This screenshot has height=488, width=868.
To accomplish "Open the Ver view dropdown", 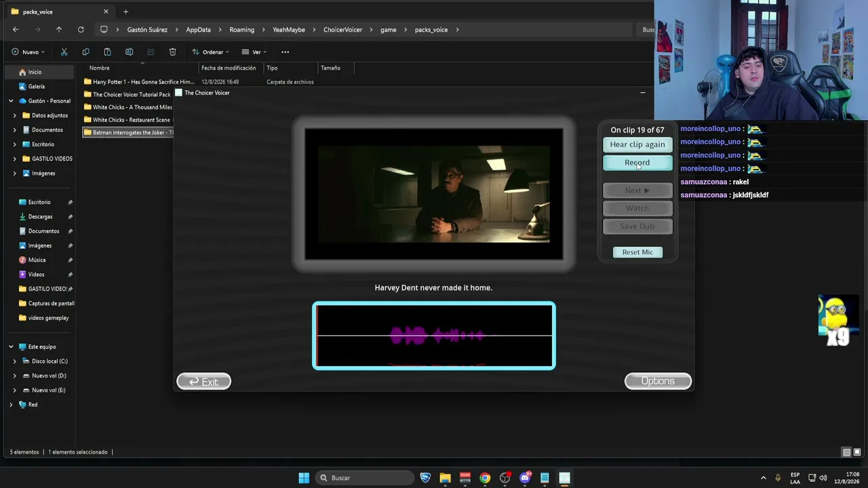I will (254, 52).
